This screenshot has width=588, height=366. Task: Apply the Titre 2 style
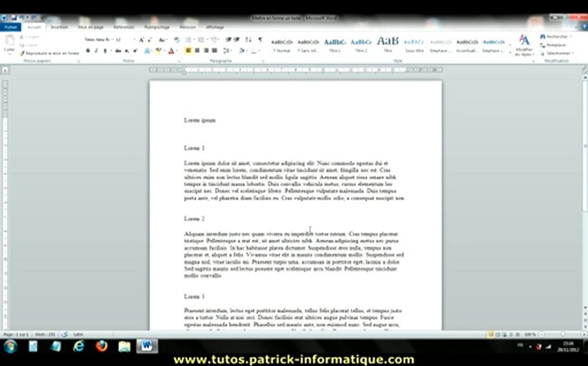pyautogui.click(x=361, y=45)
